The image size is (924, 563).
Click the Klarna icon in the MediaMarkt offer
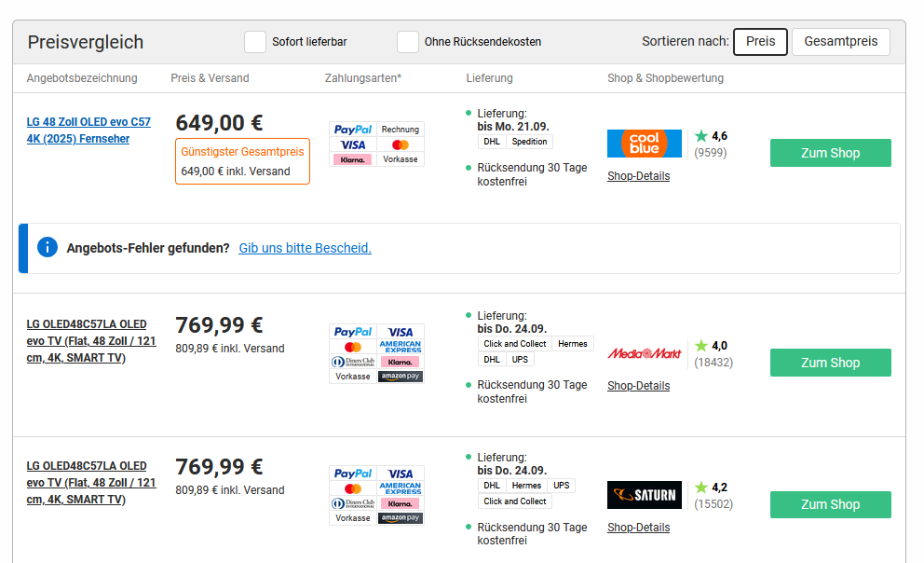click(401, 362)
